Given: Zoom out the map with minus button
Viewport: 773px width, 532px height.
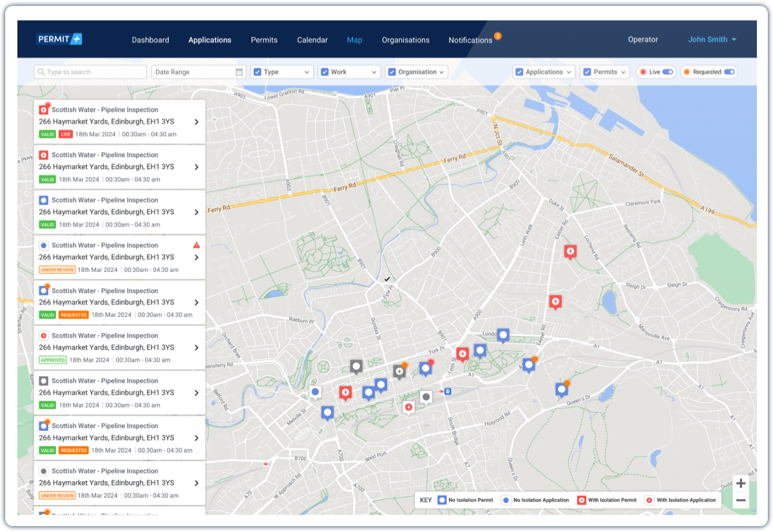Looking at the screenshot, I should pos(741,500).
